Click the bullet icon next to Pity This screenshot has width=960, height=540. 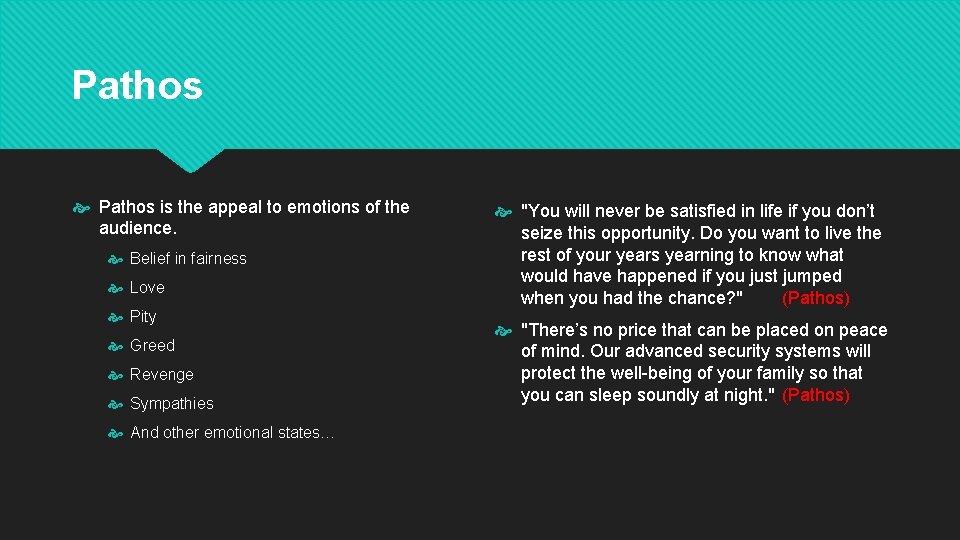pos(115,317)
